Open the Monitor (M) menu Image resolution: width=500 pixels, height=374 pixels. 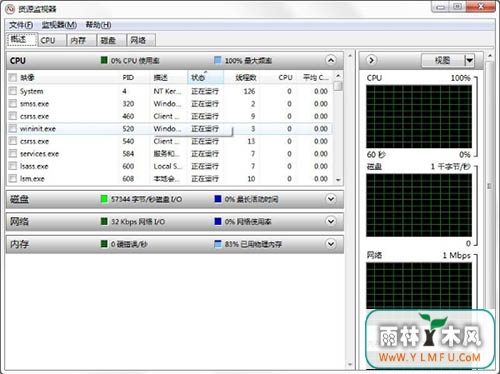(59, 25)
